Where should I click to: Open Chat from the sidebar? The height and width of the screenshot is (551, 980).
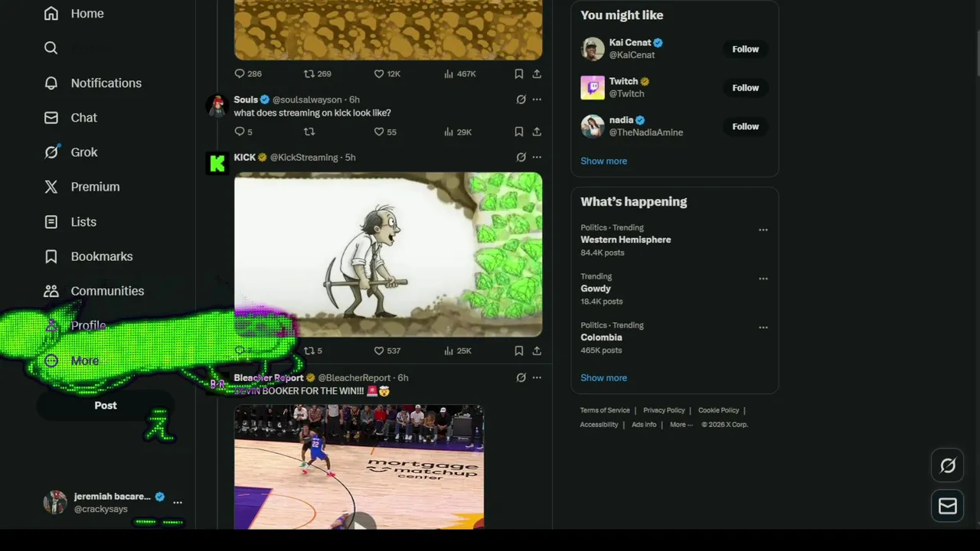click(x=70, y=118)
